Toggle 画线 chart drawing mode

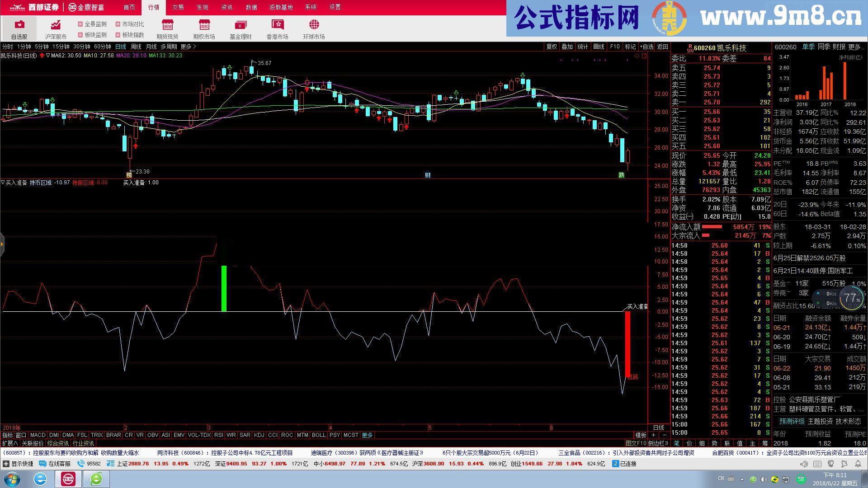click(x=598, y=47)
